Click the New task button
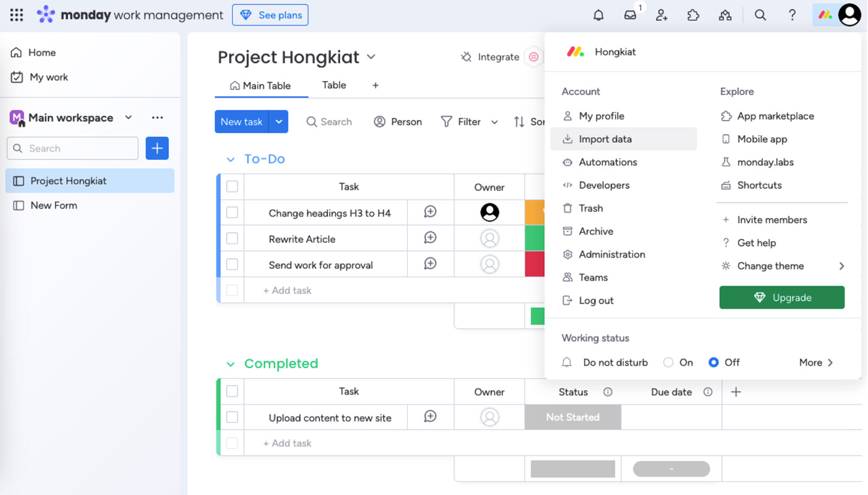868x495 pixels. click(242, 122)
